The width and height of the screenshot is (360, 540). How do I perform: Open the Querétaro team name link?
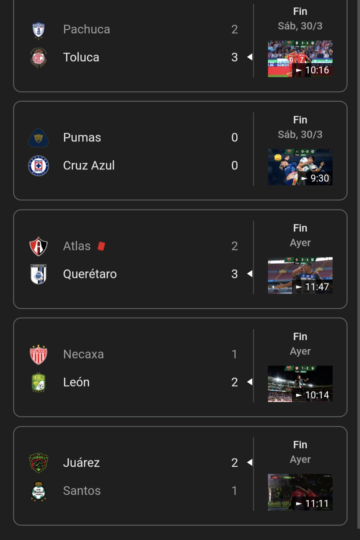click(90, 274)
